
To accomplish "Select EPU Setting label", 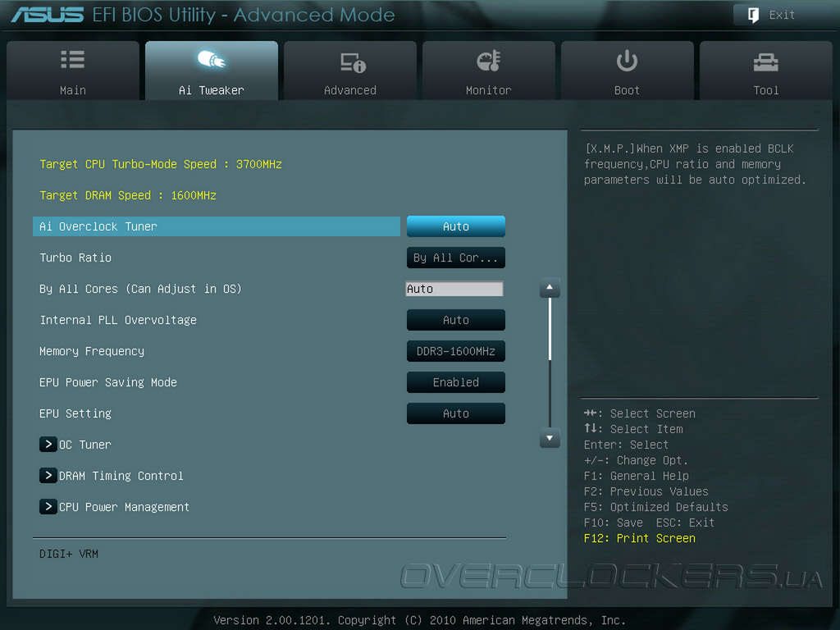I will (x=75, y=413).
